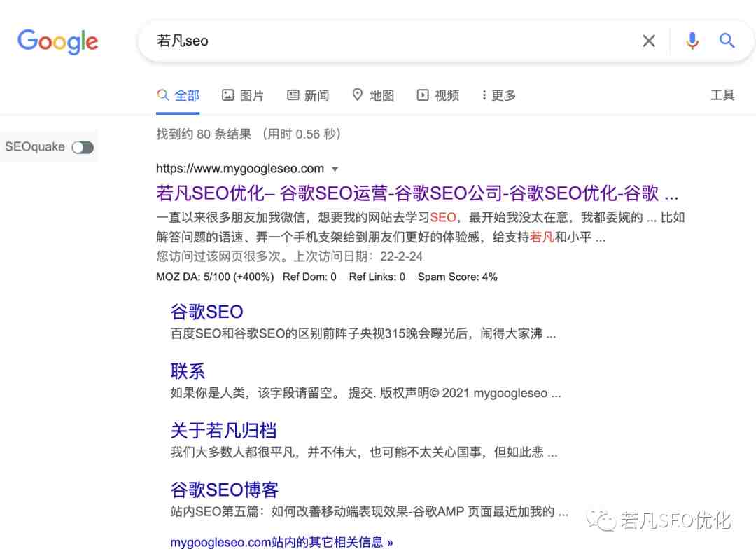Viewport: 756px width, 554px height.
Task: Start voice search with the microphone icon
Action: tap(692, 41)
